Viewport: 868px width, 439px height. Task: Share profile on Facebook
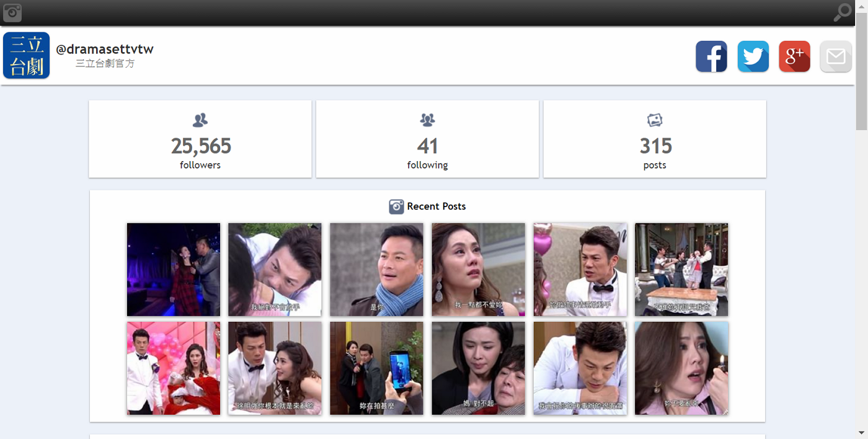tap(711, 56)
